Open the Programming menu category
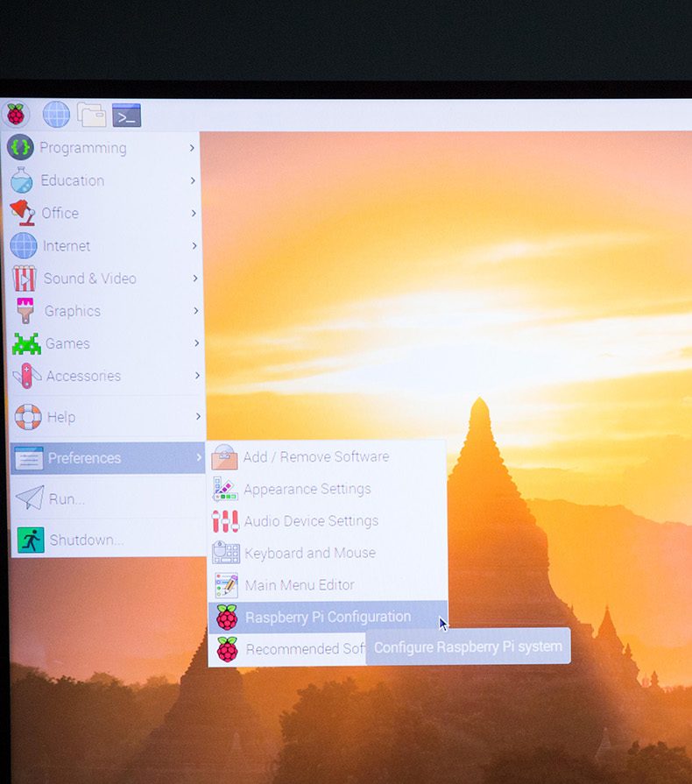 point(102,148)
